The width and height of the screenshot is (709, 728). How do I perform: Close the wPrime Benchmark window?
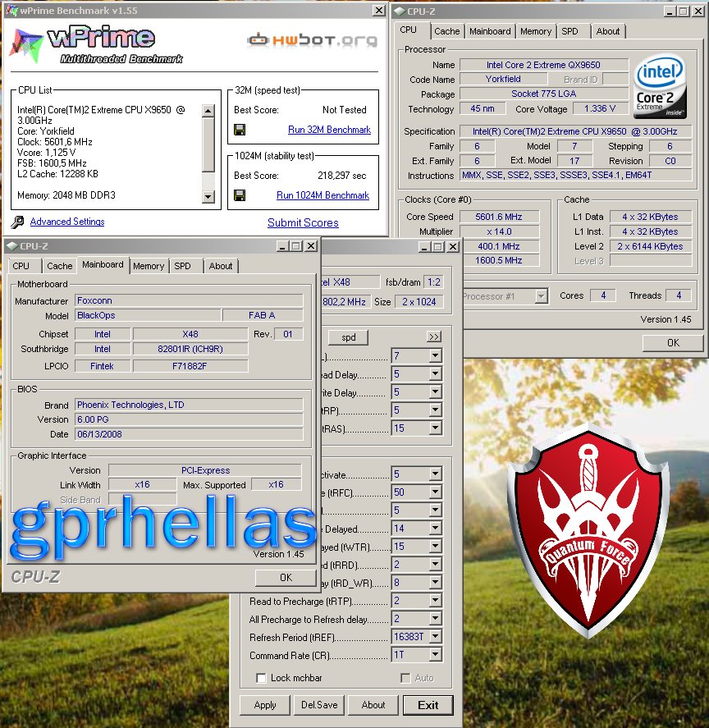[x=379, y=10]
